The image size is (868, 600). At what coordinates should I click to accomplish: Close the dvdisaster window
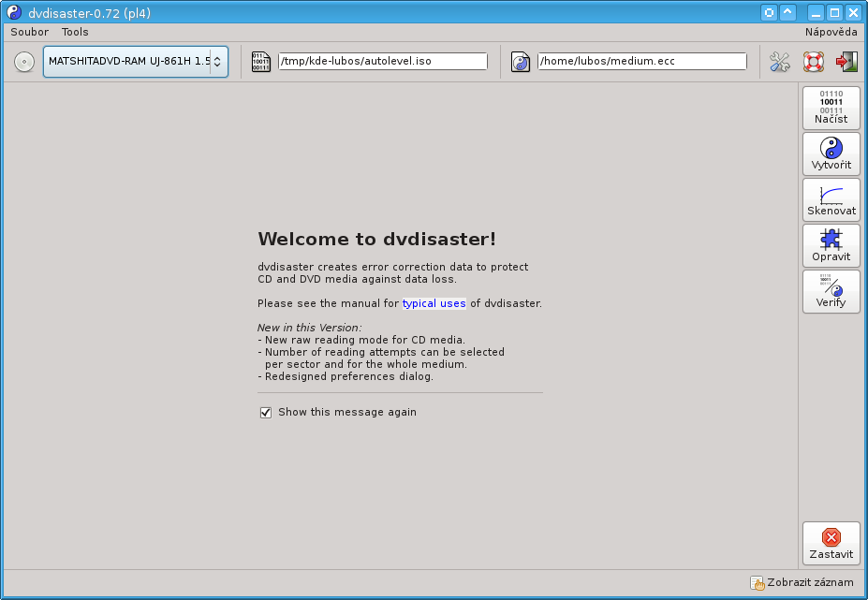pos(854,12)
